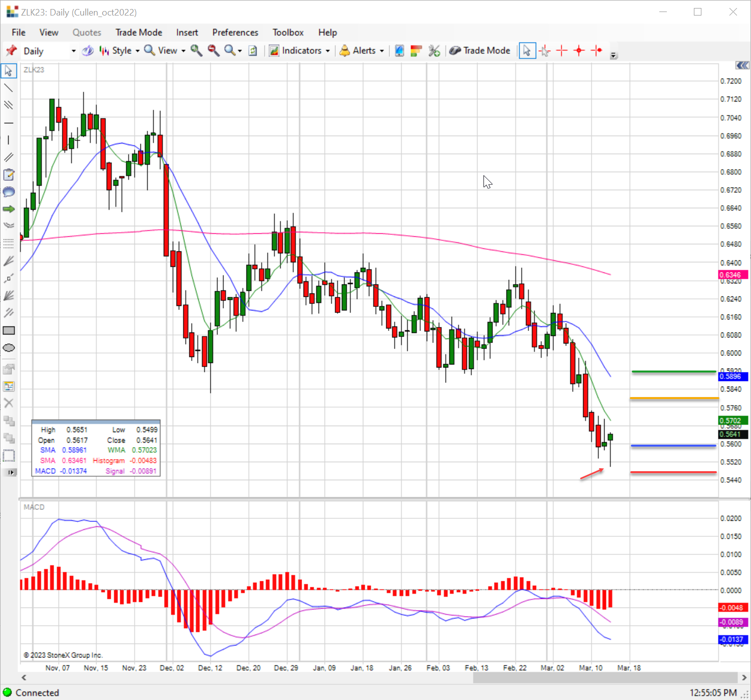The image size is (751, 700).
Task: Toggle the Trade Mode toolbar button
Action: [479, 51]
